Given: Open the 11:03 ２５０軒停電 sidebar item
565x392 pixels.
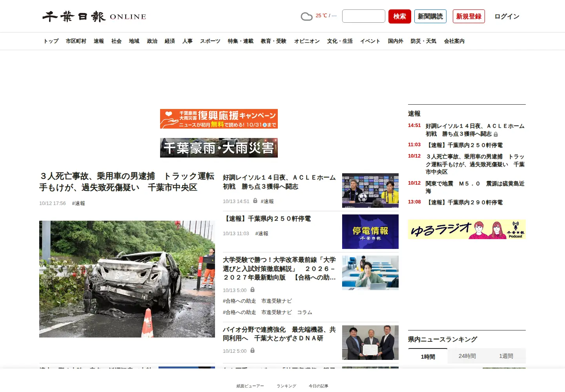Looking at the screenshot, I should click(464, 145).
